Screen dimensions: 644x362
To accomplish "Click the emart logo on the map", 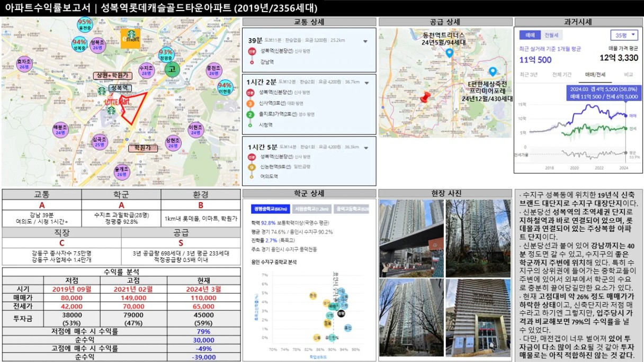I will click(x=130, y=38).
